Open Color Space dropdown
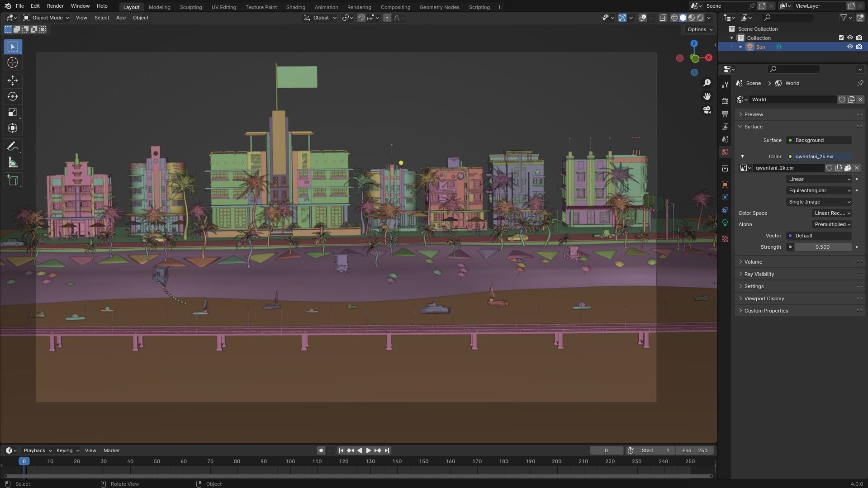 coord(832,213)
